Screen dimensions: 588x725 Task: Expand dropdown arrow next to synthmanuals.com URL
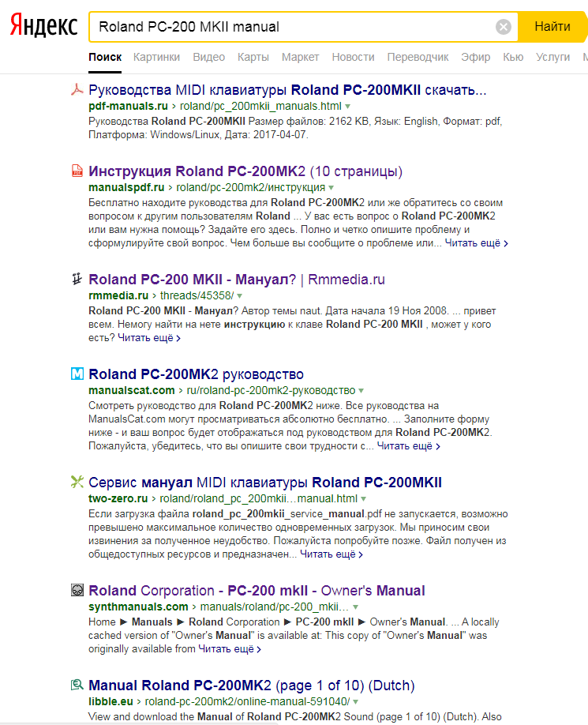(356, 607)
